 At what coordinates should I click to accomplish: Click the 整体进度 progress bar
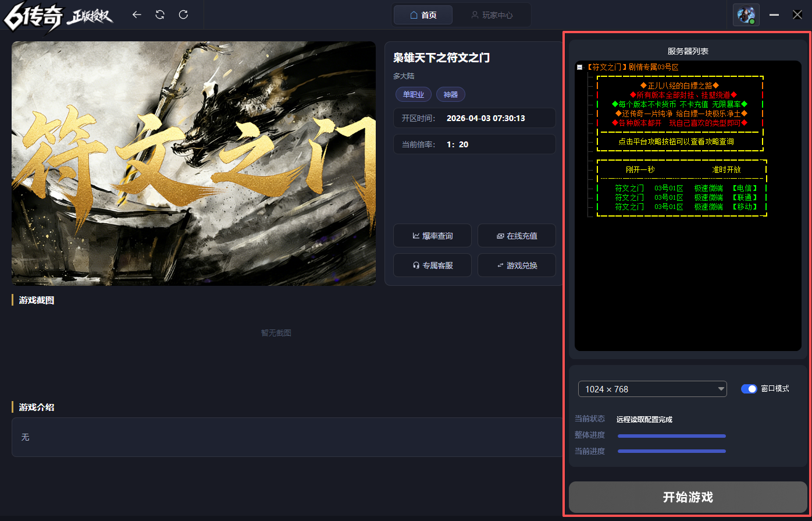pos(672,435)
